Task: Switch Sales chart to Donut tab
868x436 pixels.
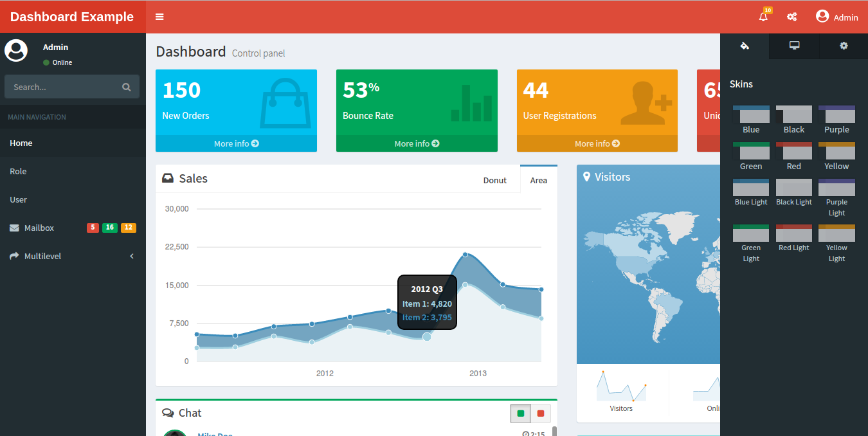Action: [x=495, y=180]
